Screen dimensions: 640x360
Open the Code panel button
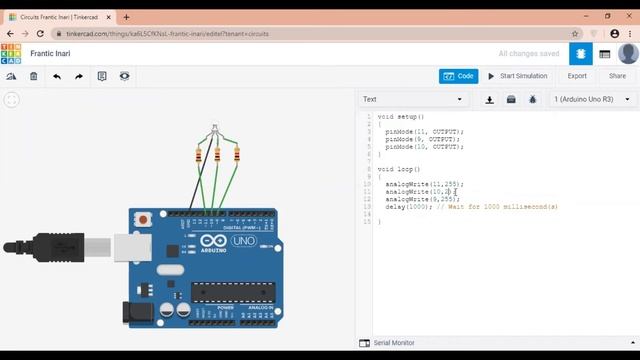pyautogui.click(x=458, y=76)
